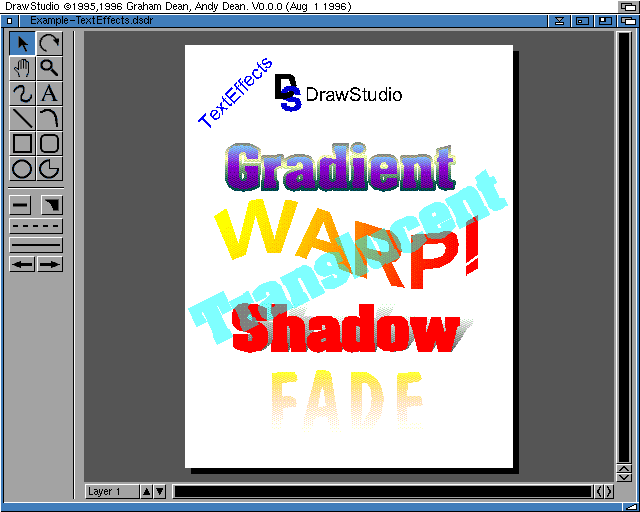This screenshot has width=640, height=512.
Task: Click the DrawStudio screen title text
Action: click(x=178, y=6)
